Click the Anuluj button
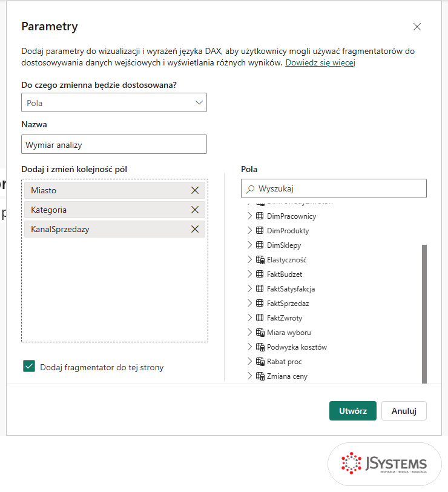This screenshot has width=448, height=492. 404,411
